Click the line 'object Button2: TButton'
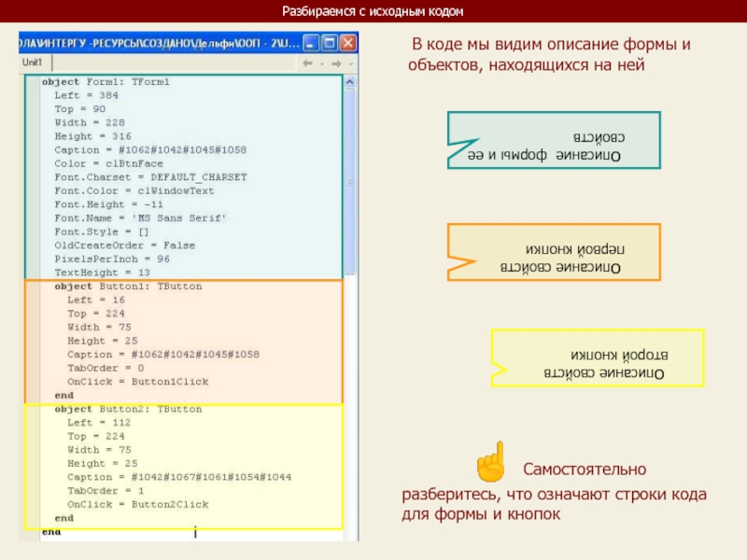The height and width of the screenshot is (560, 747). pyautogui.click(x=128, y=409)
